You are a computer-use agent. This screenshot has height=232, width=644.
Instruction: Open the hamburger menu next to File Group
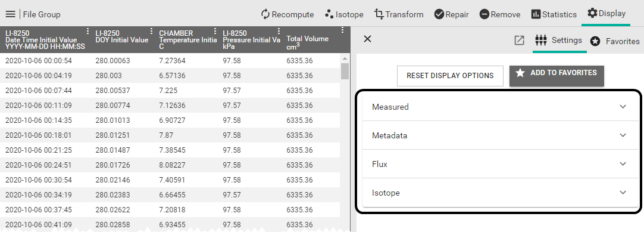[x=10, y=14]
